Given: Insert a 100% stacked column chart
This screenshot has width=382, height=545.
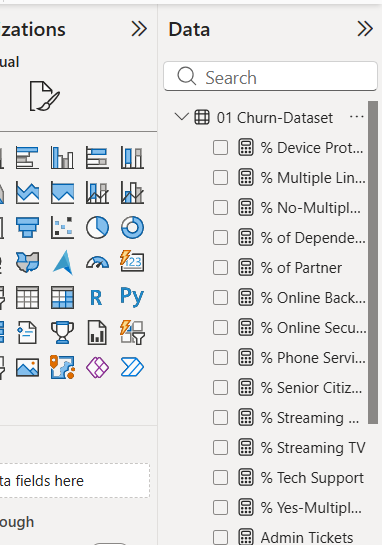Looking at the screenshot, I should point(132,157).
